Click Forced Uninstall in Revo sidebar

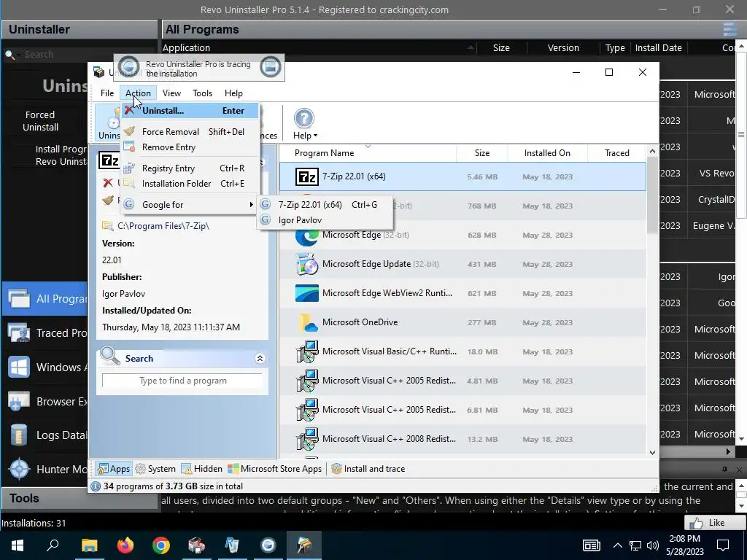pos(41,121)
